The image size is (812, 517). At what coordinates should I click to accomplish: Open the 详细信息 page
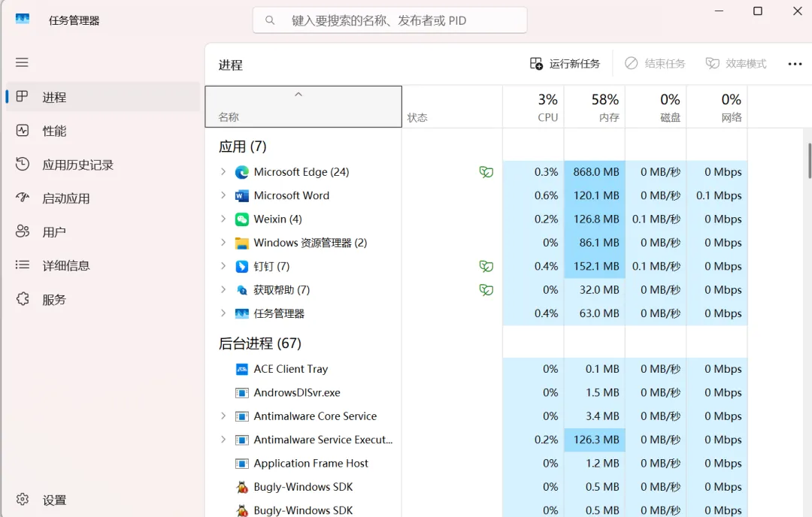pos(103,265)
